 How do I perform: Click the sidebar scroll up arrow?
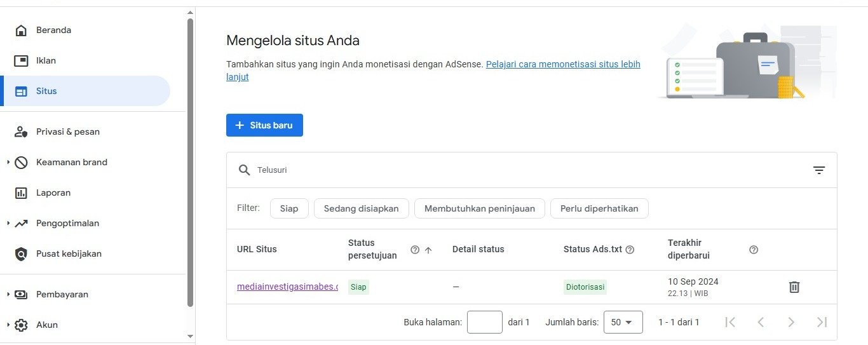191,12
